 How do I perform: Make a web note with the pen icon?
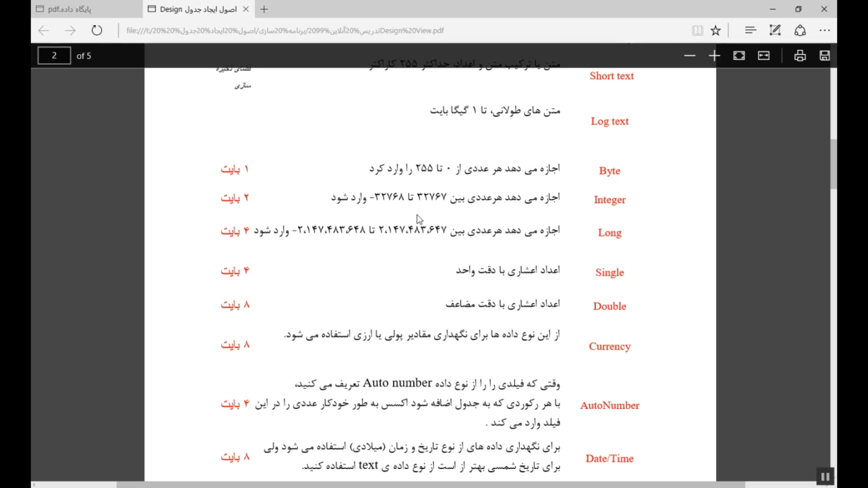coord(775,31)
